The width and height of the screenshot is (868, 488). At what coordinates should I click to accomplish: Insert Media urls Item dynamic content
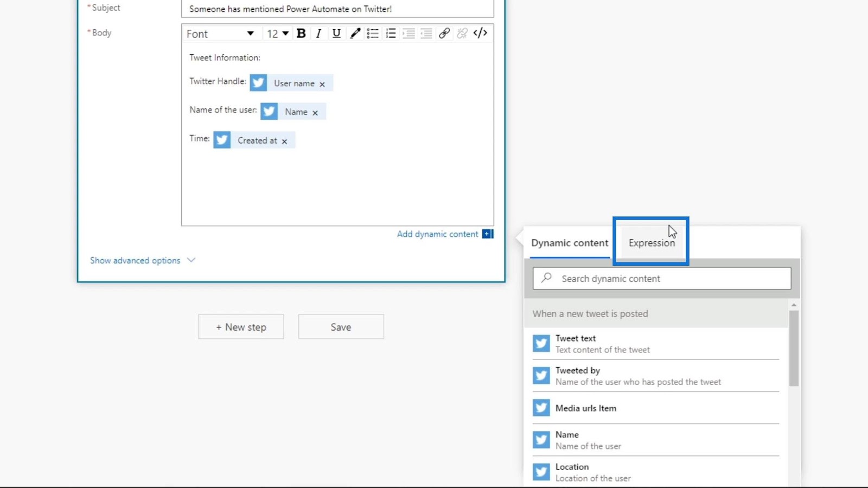pyautogui.click(x=656, y=408)
